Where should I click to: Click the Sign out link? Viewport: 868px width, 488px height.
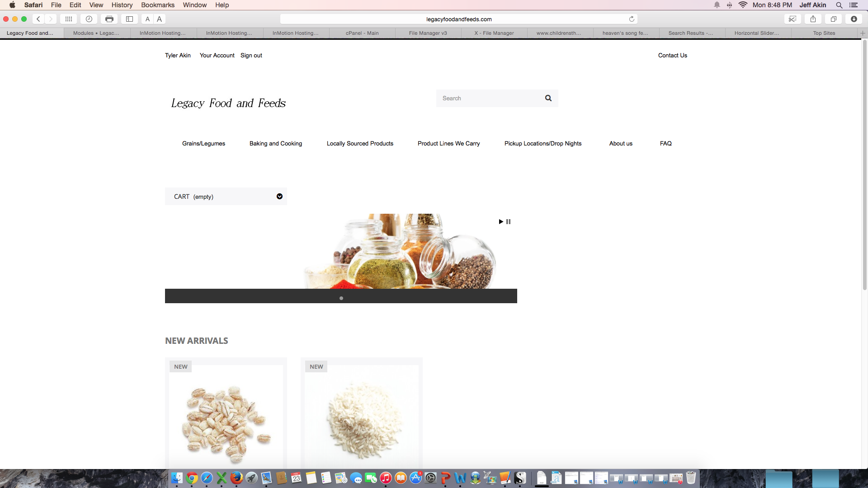pyautogui.click(x=251, y=55)
